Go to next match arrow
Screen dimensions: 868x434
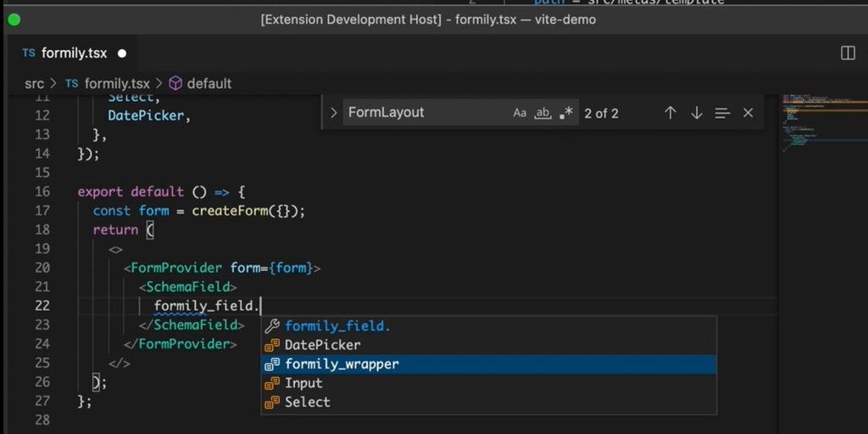(x=696, y=113)
